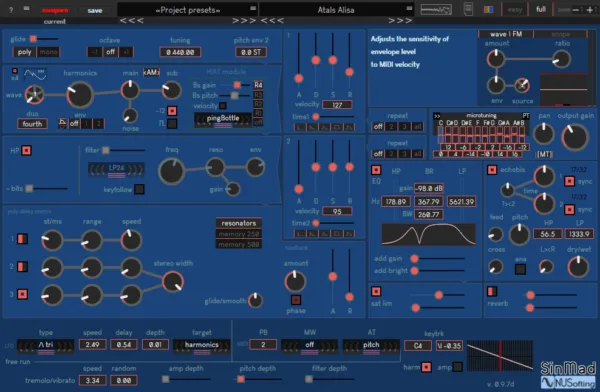Toggle poly delay row 1 switch
600x392 pixels.
point(23,239)
